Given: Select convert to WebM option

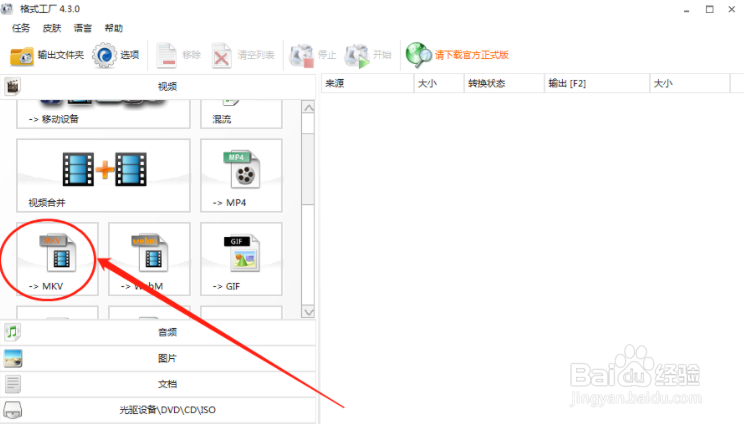Looking at the screenshot, I should (x=149, y=259).
